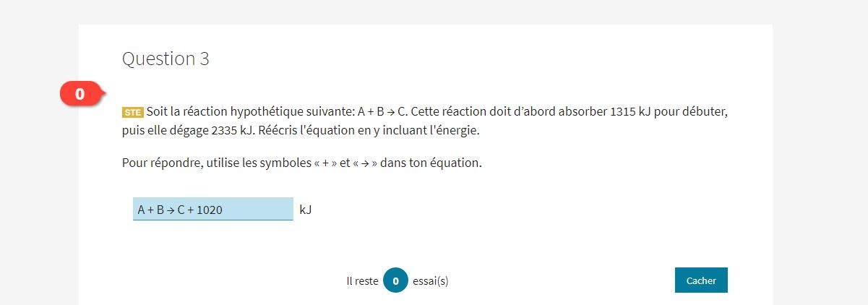Screen dimensions: 868x305
Task: Click the Cacher button
Action: click(701, 280)
